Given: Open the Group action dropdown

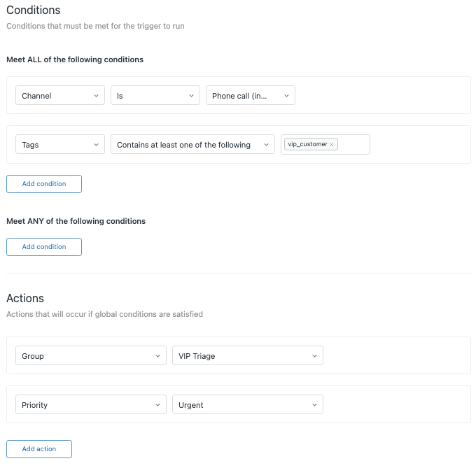Looking at the screenshot, I should (90, 356).
